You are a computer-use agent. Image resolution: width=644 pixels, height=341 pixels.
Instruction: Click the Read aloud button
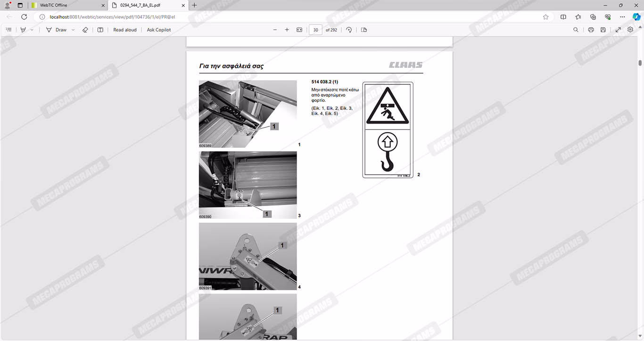pyautogui.click(x=125, y=30)
